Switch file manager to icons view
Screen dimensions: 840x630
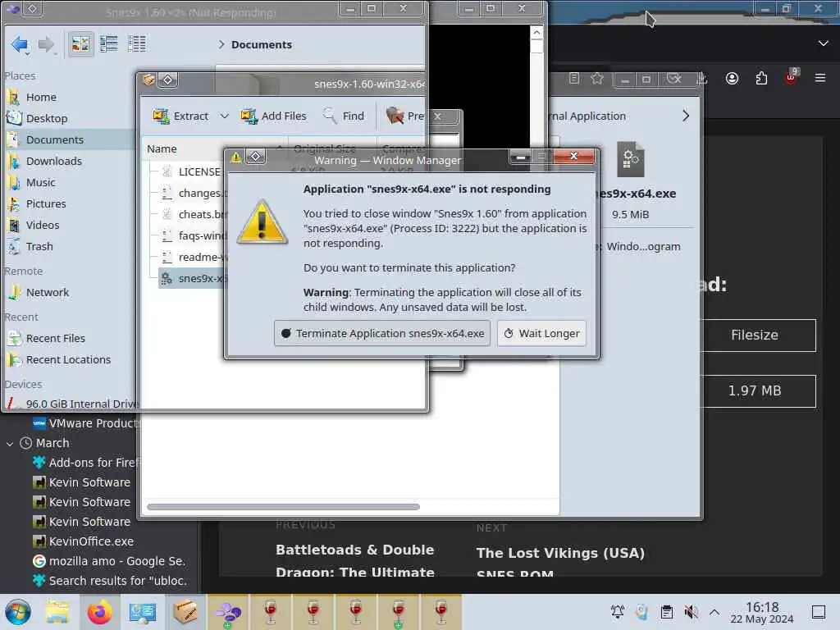coord(81,44)
